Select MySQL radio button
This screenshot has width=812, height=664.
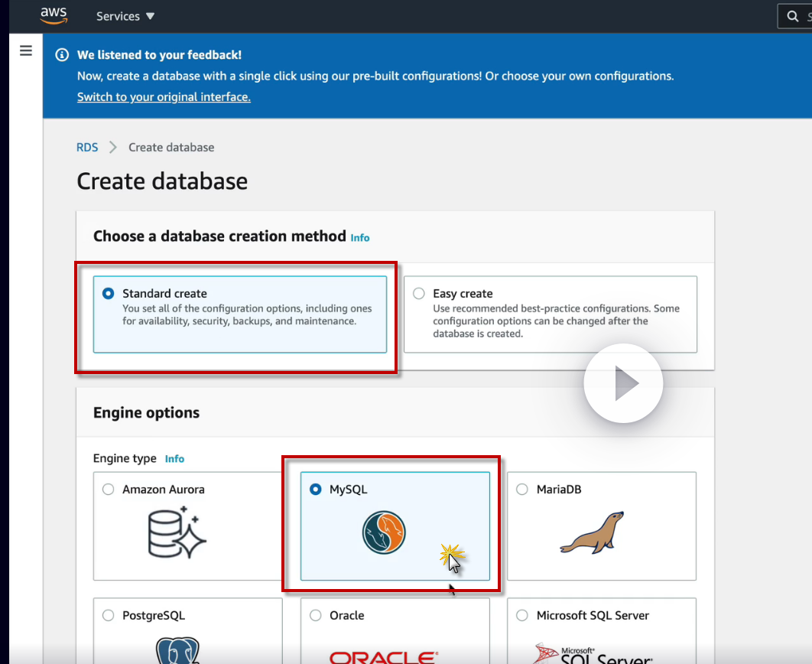tap(315, 489)
